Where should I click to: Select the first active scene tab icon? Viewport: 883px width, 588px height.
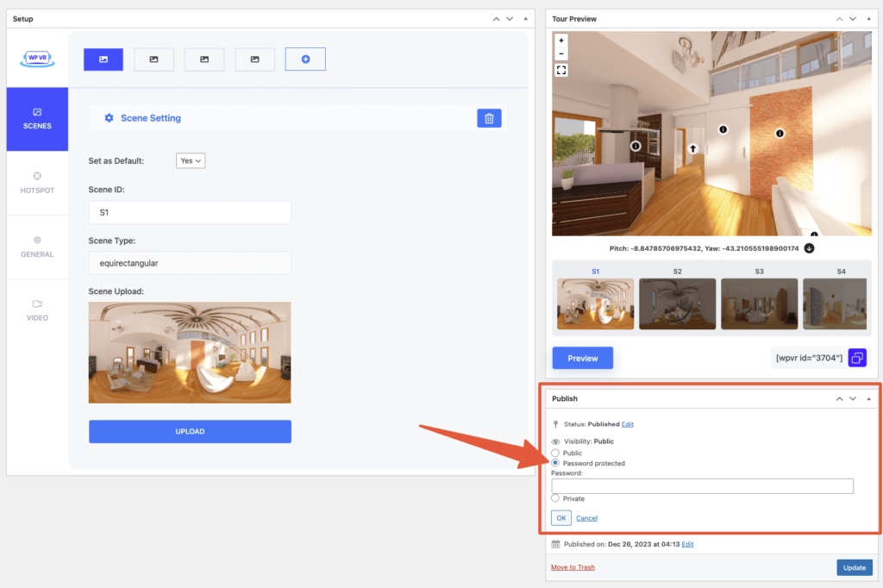click(103, 59)
